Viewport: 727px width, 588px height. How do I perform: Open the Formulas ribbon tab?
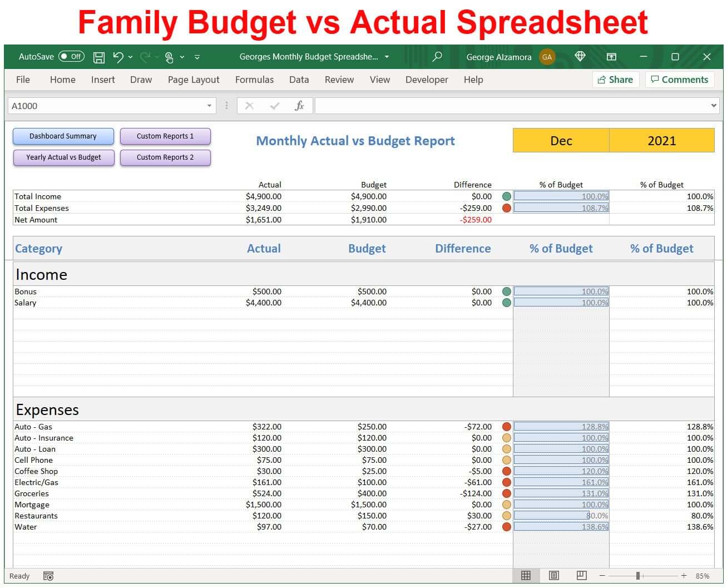pyautogui.click(x=254, y=80)
